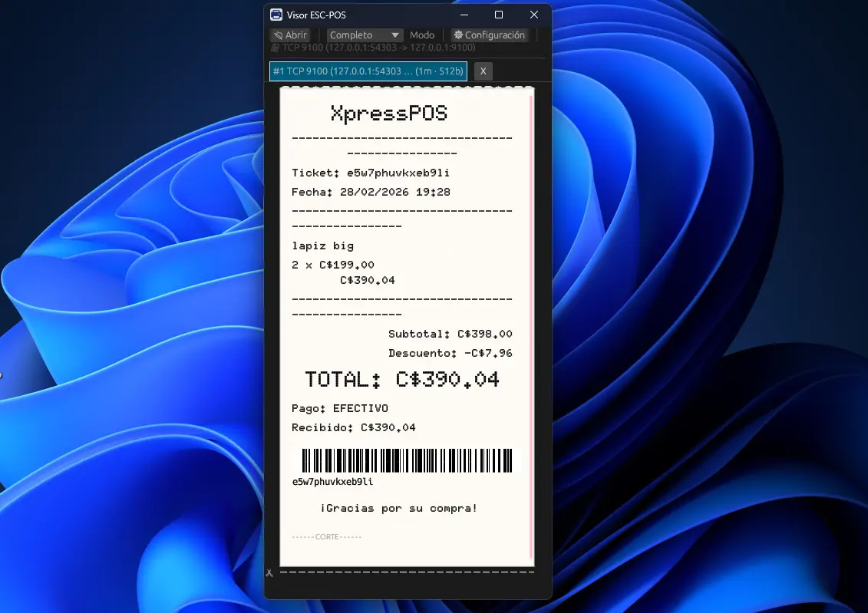Click the pen icon on the Abrir button
The height and width of the screenshot is (613, 868).
[278, 35]
